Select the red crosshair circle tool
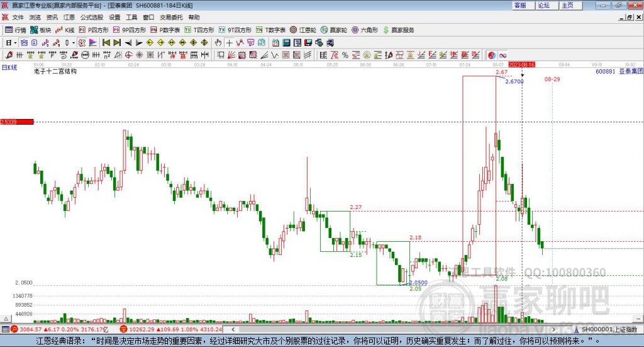This screenshot has height=347, width=644. [x=128, y=55]
